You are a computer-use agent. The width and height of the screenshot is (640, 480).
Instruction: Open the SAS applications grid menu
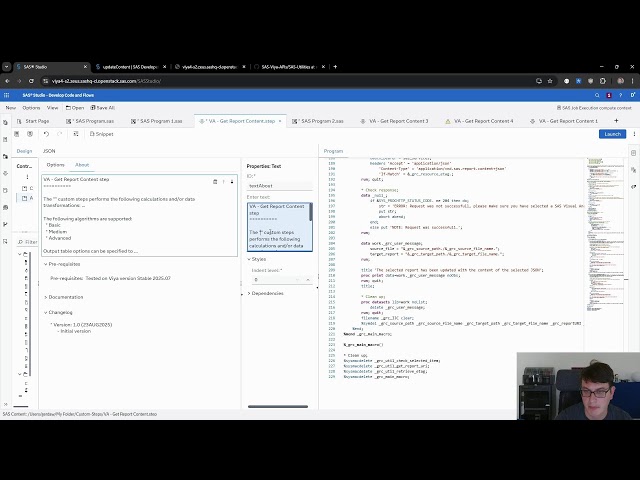coord(6,95)
